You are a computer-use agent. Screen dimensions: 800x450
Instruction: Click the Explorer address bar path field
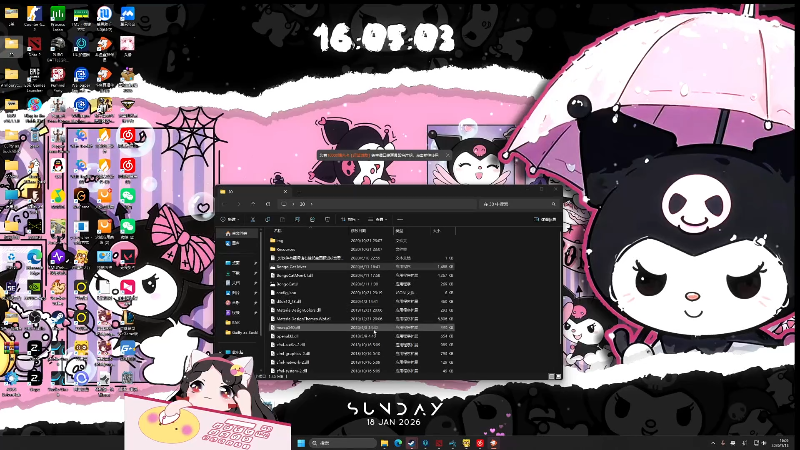point(378,204)
